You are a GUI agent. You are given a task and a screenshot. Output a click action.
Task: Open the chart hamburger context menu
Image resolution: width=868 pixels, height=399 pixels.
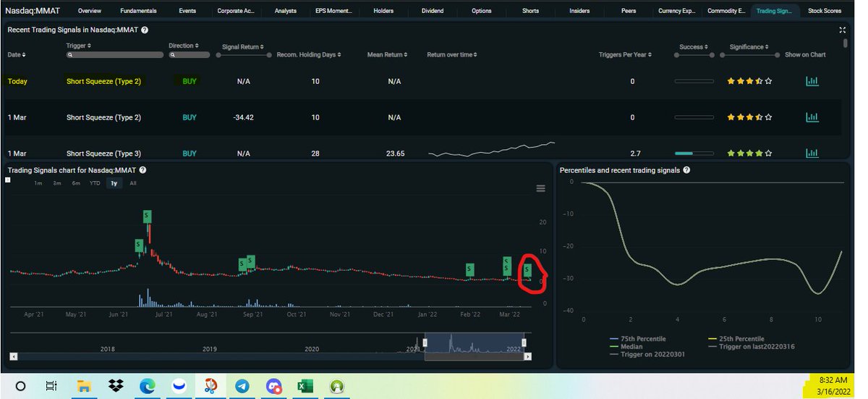pyautogui.click(x=540, y=188)
